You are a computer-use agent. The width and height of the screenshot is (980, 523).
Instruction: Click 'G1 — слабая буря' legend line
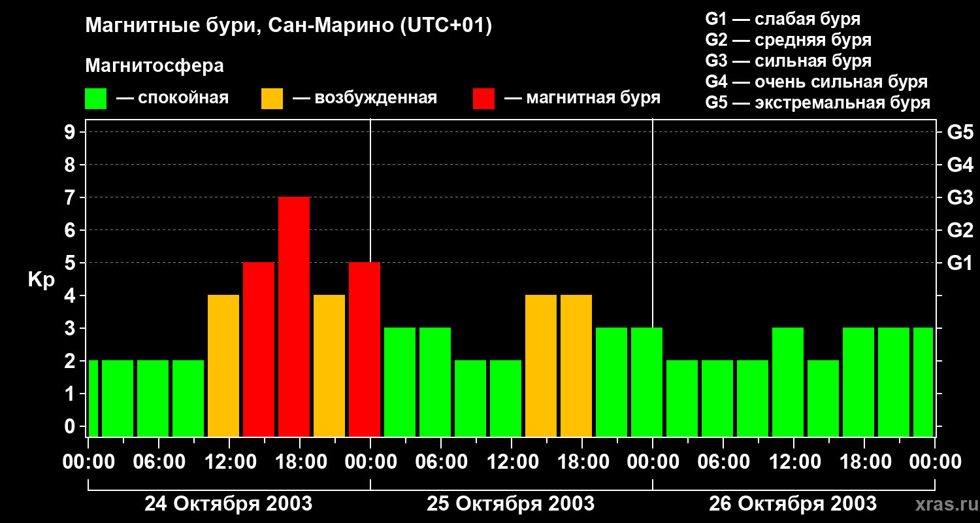pos(783,19)
